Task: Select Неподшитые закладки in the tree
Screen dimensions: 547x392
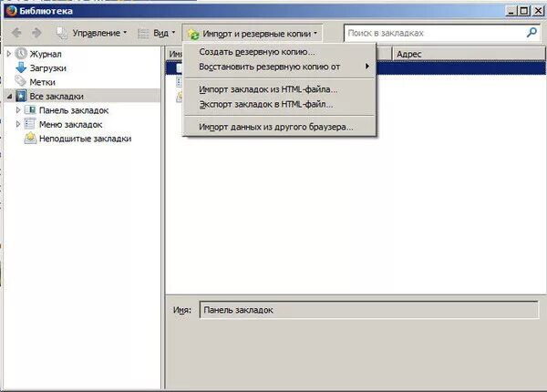Action: [x=85, y=139]
